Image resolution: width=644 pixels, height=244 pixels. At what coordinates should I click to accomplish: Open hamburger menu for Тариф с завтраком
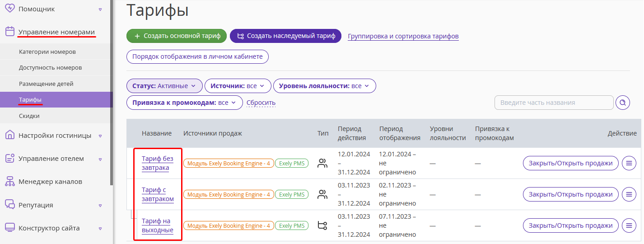click(x=629, y=194)
